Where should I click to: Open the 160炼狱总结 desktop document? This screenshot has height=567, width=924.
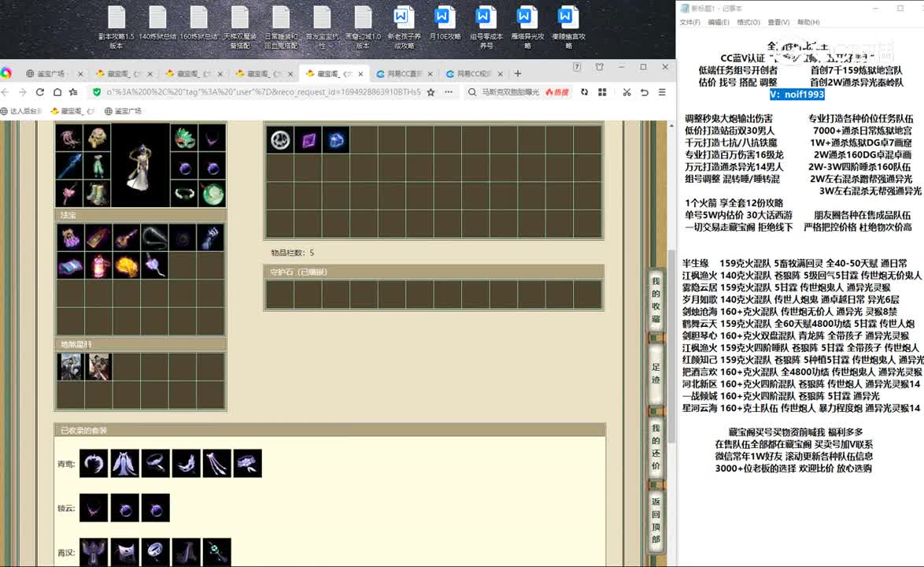(198, 24)
